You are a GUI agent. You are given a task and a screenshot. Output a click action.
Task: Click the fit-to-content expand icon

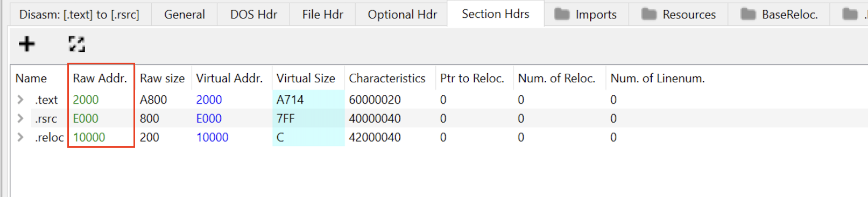pos(77,44)
